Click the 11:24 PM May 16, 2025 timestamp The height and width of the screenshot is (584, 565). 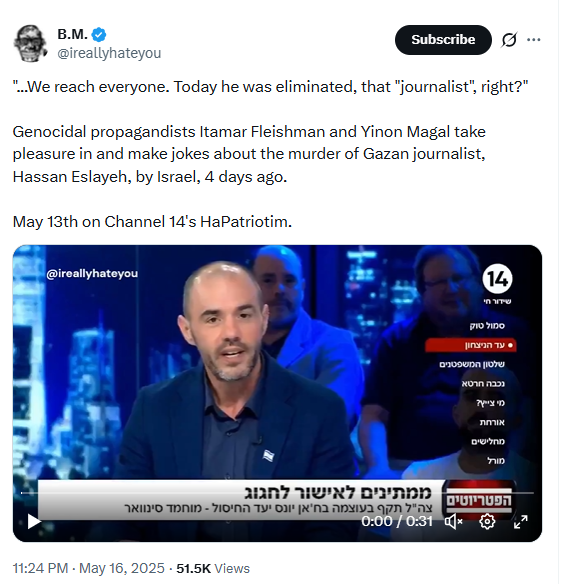89,568
